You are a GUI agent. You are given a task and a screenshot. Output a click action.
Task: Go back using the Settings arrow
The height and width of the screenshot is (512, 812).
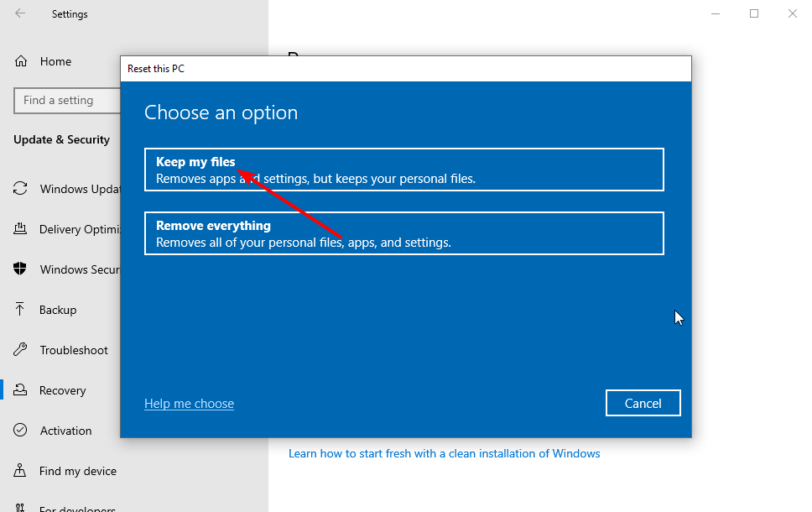(x=20, y=13)
